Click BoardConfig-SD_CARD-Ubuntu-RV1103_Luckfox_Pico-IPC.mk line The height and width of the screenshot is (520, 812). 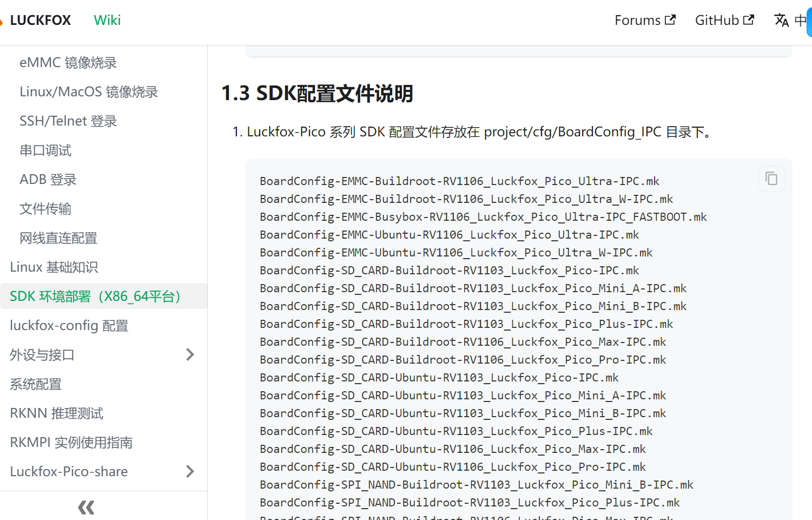pyautogui.click(x=439, y=378)
